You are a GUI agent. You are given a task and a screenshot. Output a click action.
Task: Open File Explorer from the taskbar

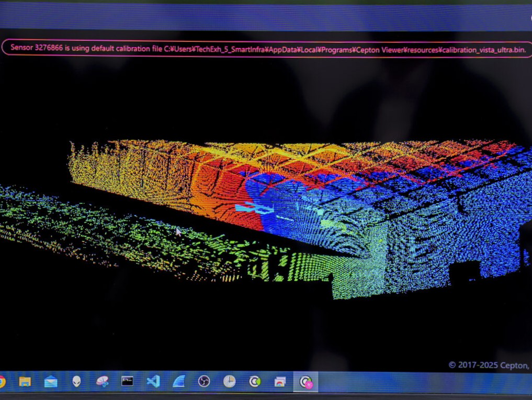25,382
